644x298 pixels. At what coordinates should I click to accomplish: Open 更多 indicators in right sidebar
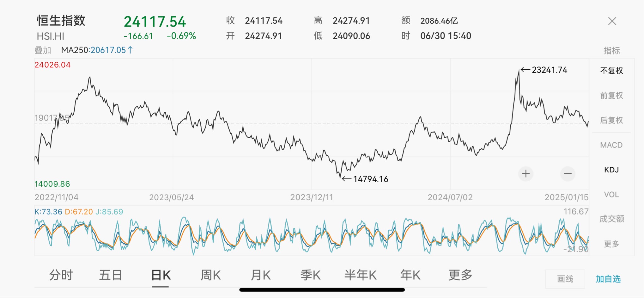coord(611,244)
